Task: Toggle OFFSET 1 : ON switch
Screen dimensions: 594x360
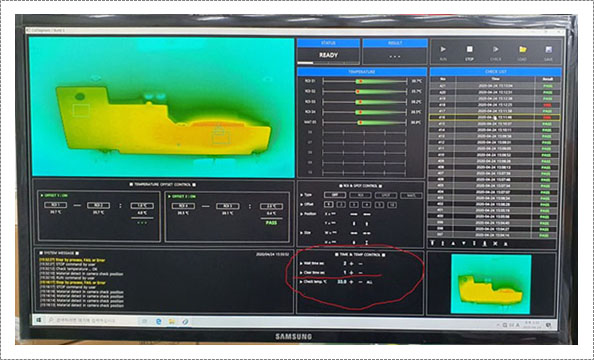Action: (56, 196)
